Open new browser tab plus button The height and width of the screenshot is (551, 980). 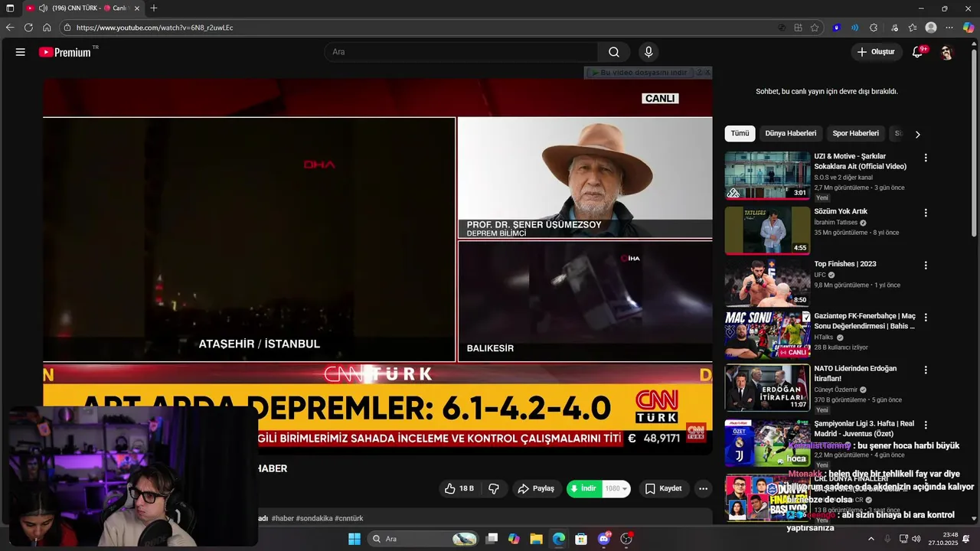tap(154, 8)
